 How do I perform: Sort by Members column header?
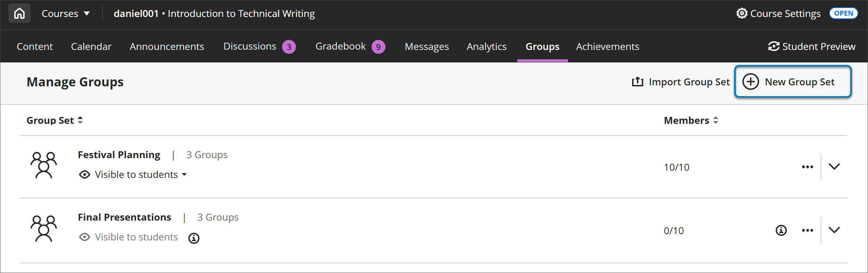click(690, 120)
